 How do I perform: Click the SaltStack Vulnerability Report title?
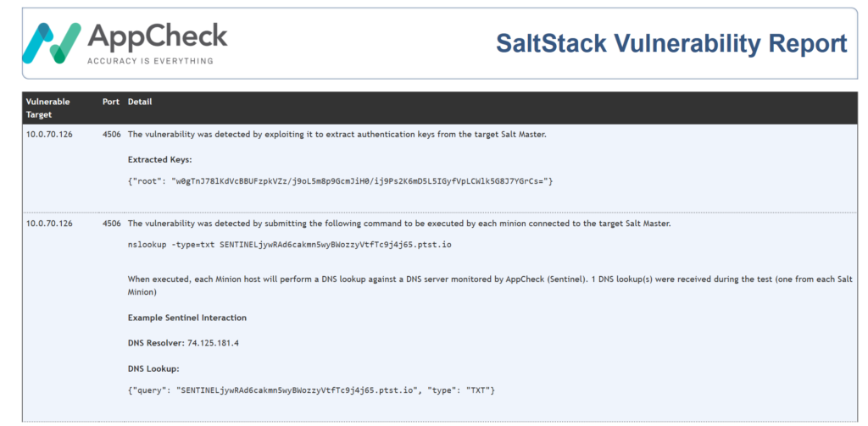(x=671, y=44)
